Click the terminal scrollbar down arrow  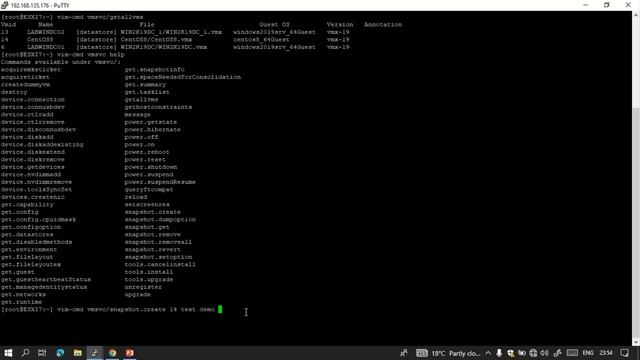coord(636,342)
